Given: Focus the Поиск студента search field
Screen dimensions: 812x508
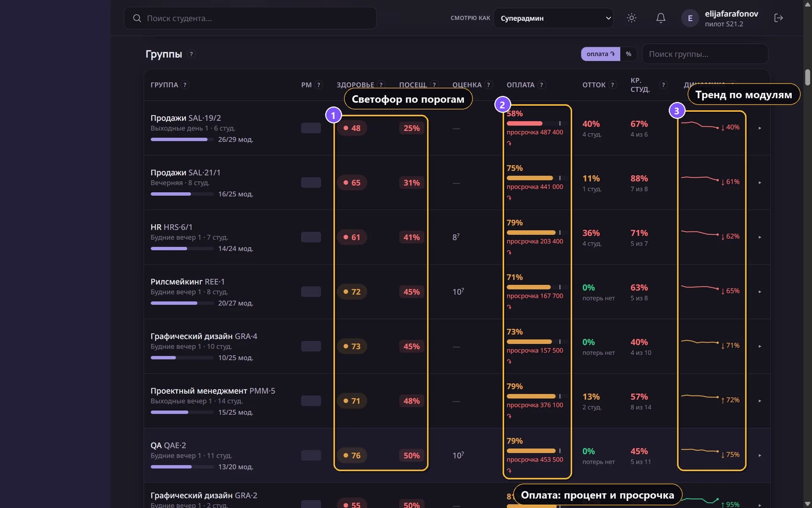Looking at the screenshot, I should (250, 18).
